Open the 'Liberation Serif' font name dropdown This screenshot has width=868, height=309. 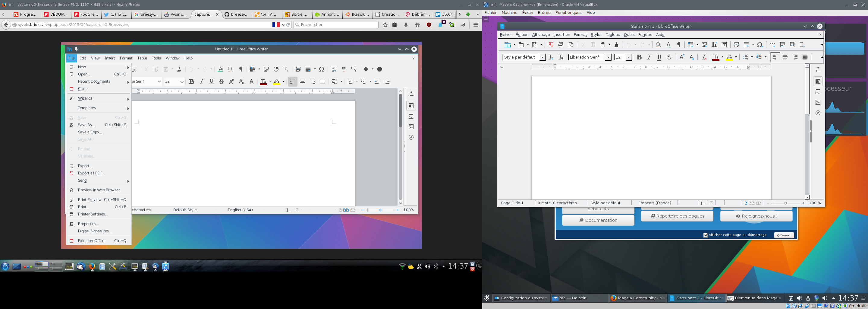[x=608, y=57]
